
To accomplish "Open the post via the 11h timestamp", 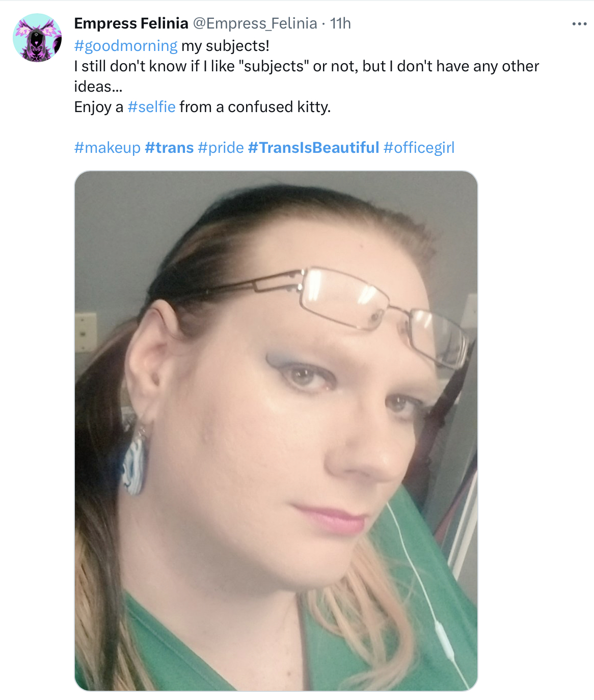I will (340, 23).
